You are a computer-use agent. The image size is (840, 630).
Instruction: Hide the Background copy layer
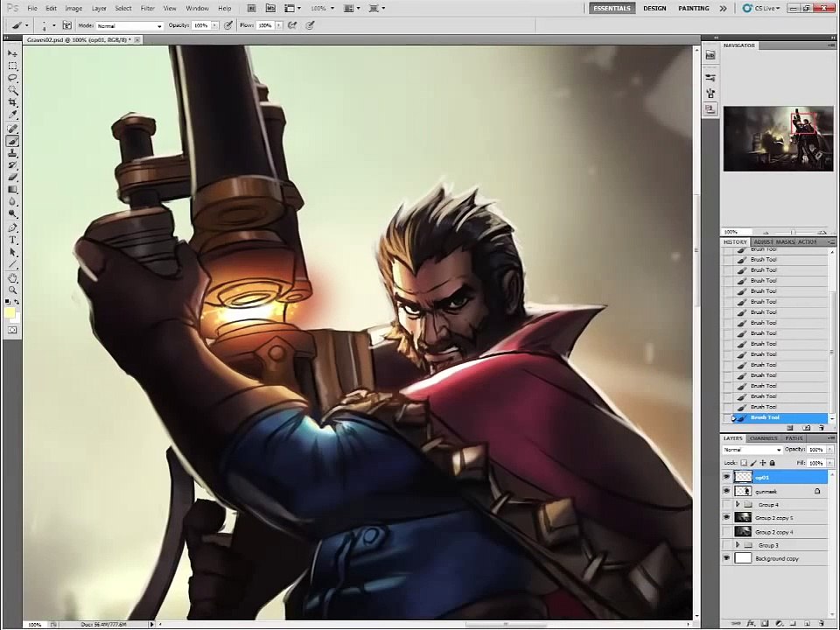(726, 558)
